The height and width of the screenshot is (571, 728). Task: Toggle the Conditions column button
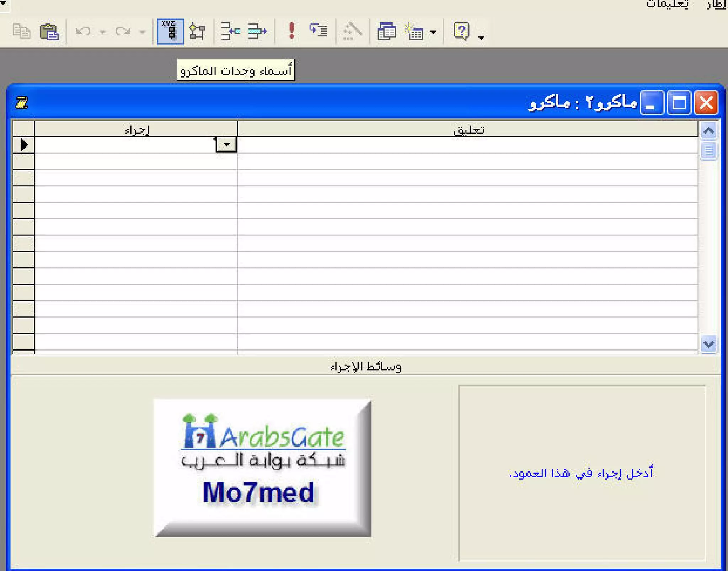pyautogui.click(x=197, y=31)
